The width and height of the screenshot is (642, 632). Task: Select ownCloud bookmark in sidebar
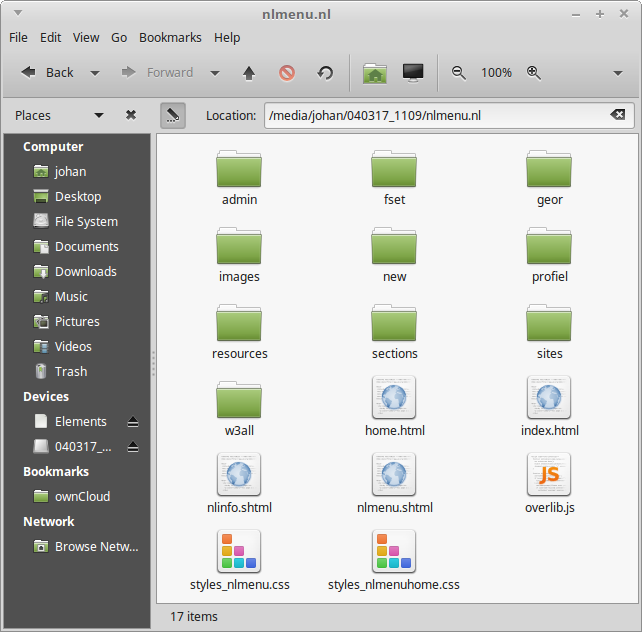(x=82, y=497)
